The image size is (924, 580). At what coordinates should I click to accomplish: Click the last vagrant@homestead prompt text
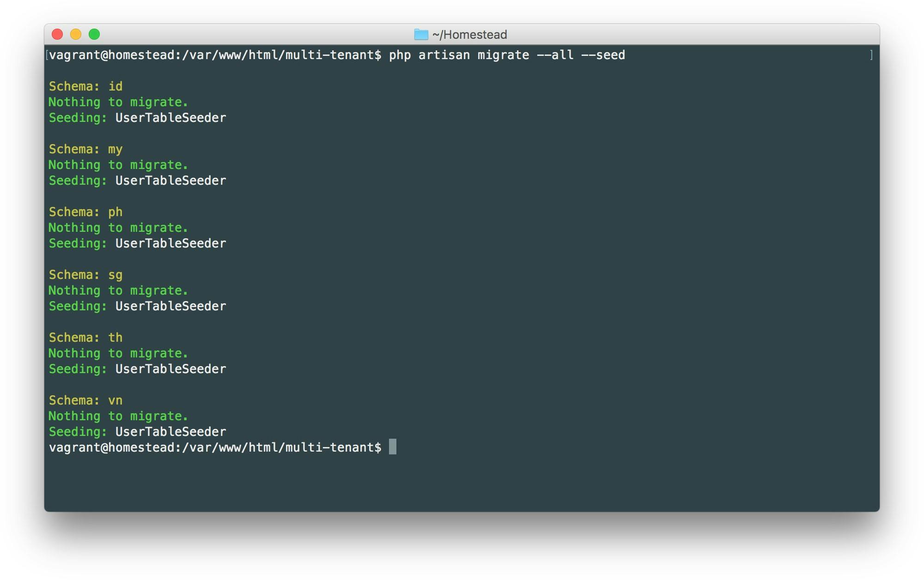coord(215,447)
